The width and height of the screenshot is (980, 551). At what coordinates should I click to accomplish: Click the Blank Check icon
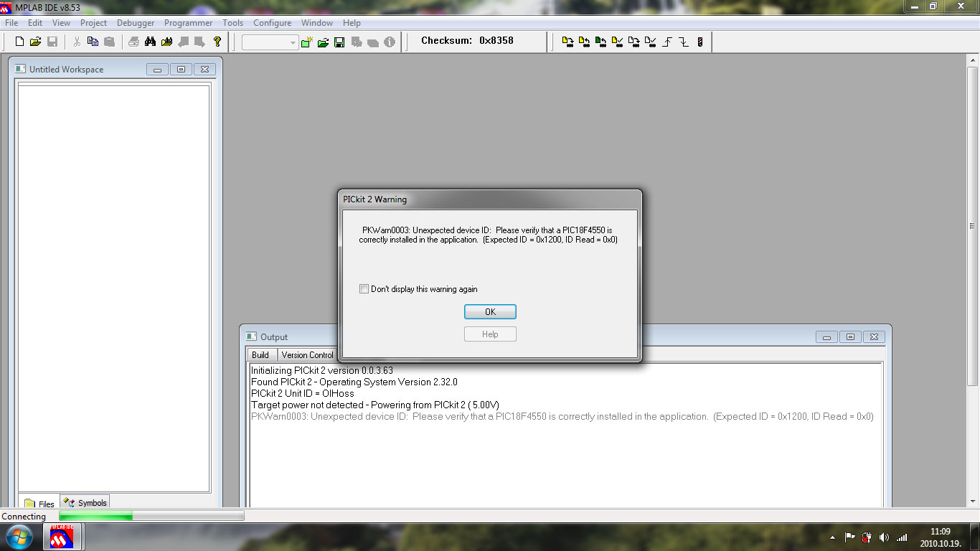coord(650,42)
